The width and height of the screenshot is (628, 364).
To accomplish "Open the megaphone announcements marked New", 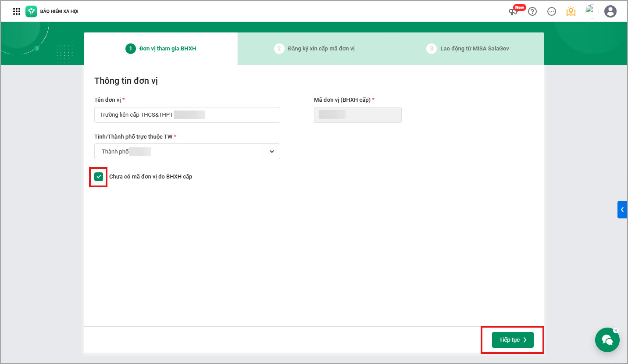I will (x=514, y=11).
